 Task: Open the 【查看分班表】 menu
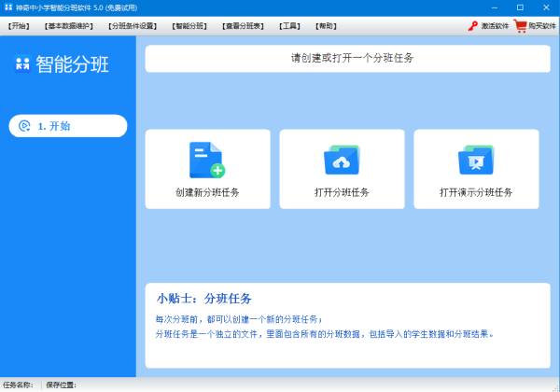pyautogui.click(x=243, y=26)
